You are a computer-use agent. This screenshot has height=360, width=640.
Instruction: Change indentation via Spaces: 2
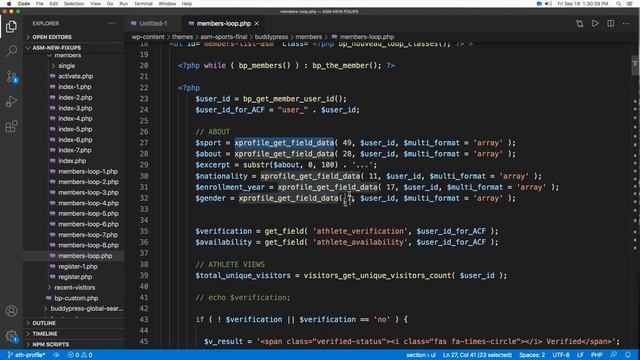pos(532,355)
